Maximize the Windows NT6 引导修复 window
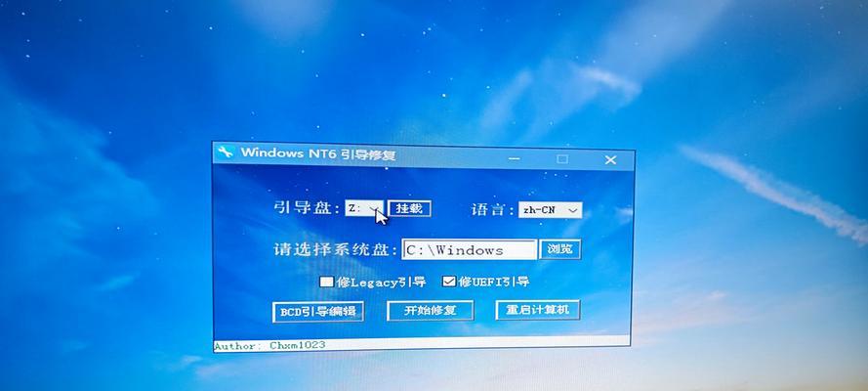Viewport: 868px width, 391px height. coord(561,159)
